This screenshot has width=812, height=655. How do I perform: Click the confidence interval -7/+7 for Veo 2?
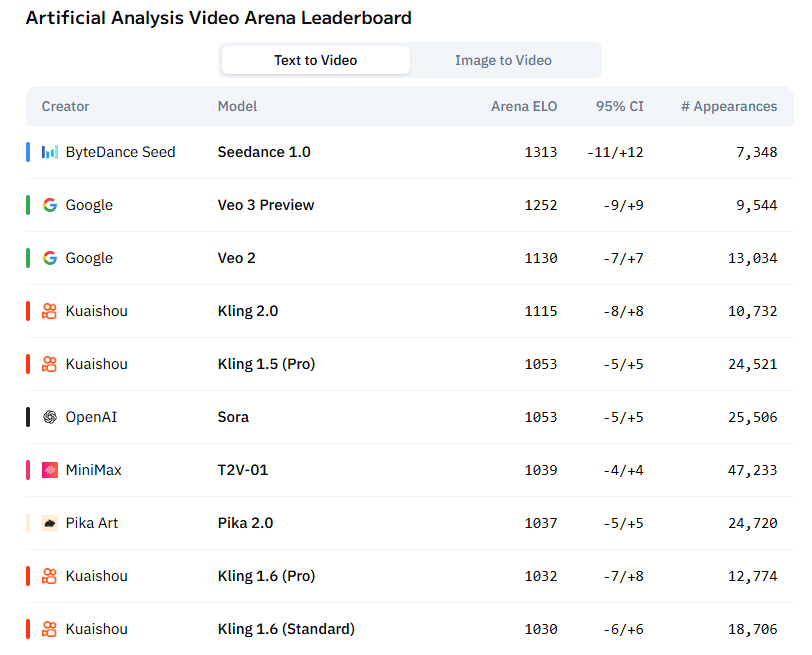tap(624, 258)
